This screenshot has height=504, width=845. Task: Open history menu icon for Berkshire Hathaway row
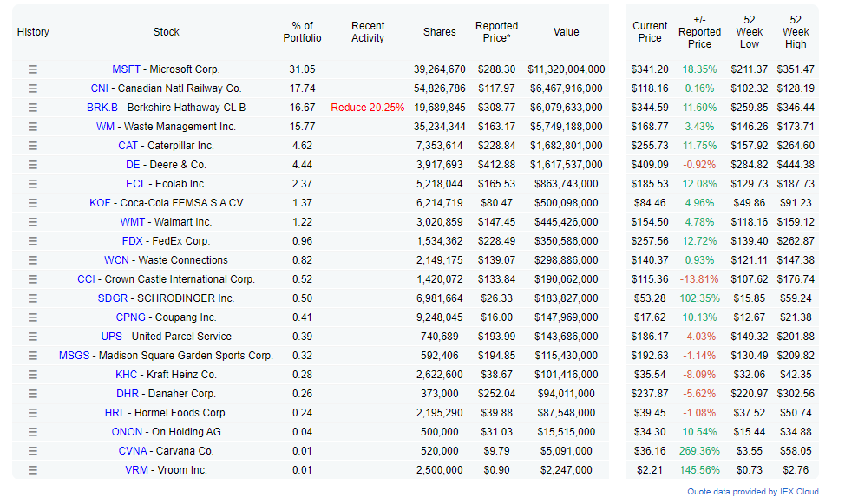pyautogui.click(x=33, y=108)
